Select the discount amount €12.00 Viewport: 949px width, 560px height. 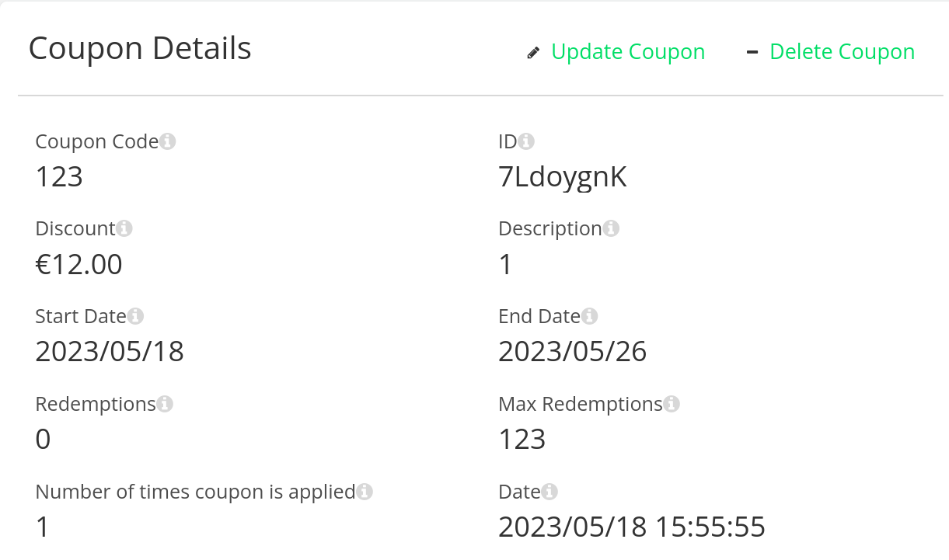click(79, 264)
